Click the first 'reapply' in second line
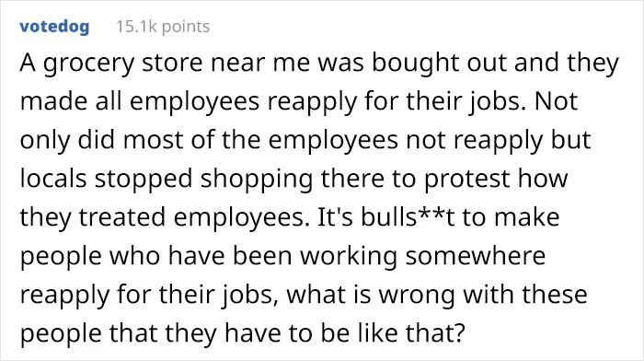The width and height of the screenshot is (644, 361). click(312, 102)
